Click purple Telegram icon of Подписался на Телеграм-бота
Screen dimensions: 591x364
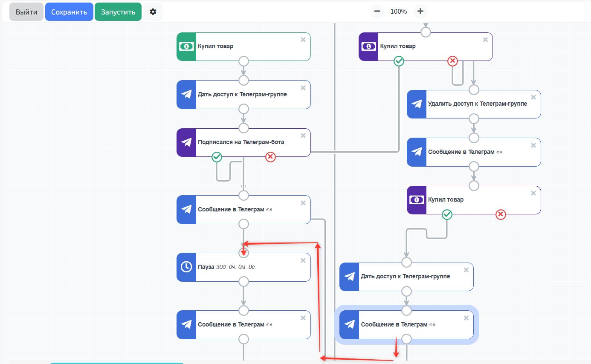pos(186,142)
